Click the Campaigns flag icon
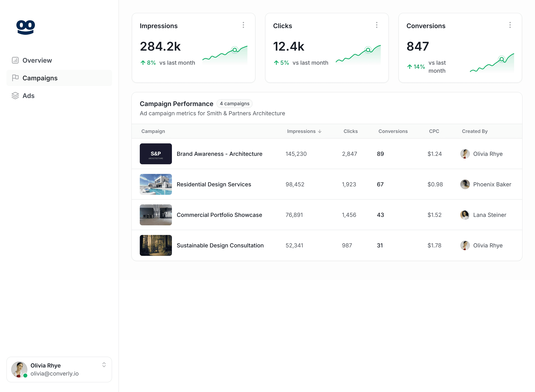Viewport: 535px width, 392px height. pyautogui.click(x=15, y=78)
